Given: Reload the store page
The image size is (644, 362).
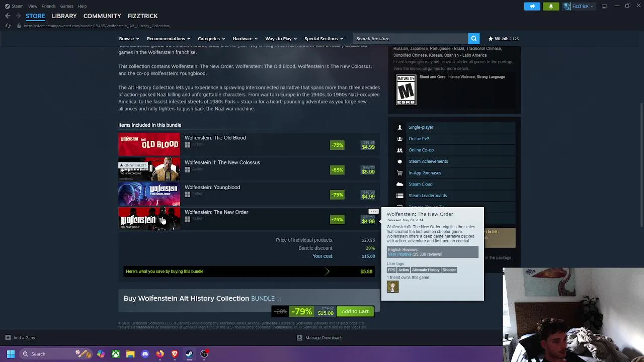Looking at the screenshot, I should (x=8, y=26).
